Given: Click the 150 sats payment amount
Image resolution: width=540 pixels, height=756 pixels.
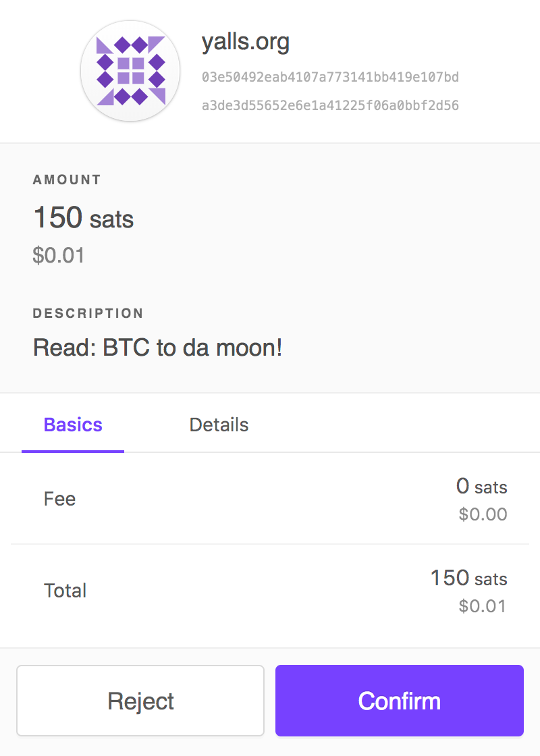Looking at the screenshot, I should 84,218.
